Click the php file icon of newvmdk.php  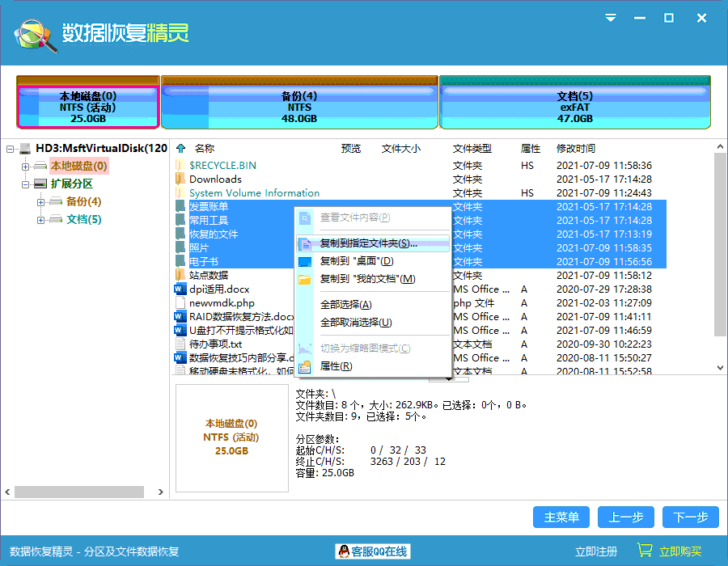180,302
